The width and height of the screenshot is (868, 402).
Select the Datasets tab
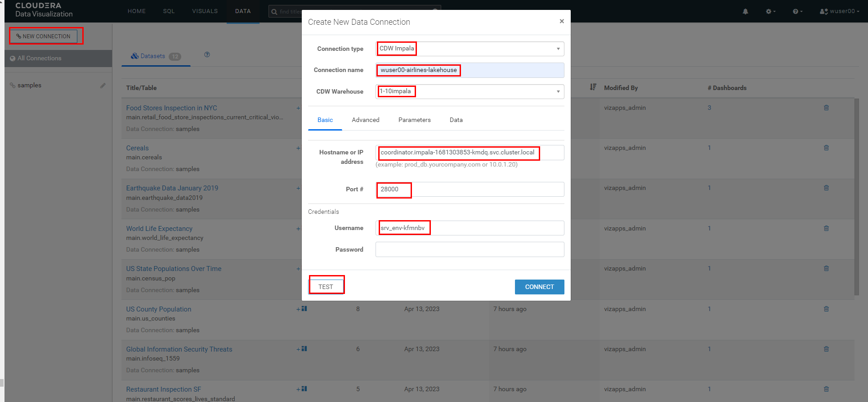pos(156,56)
